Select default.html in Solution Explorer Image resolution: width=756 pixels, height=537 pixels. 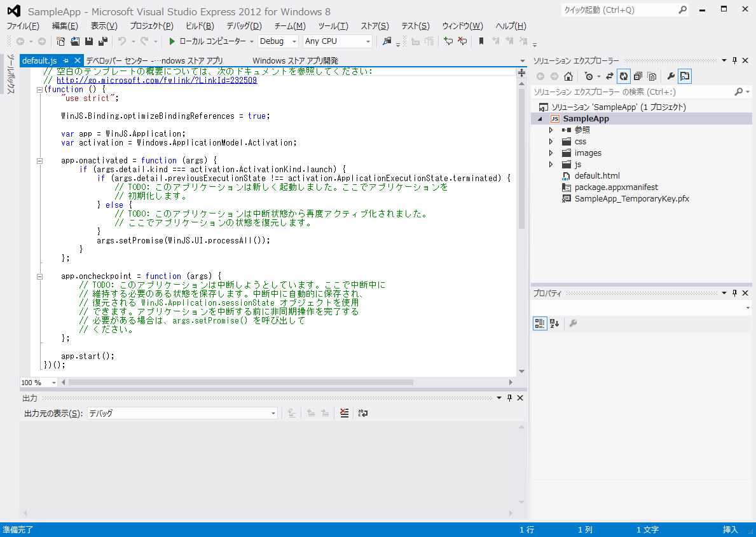(597, 175)
